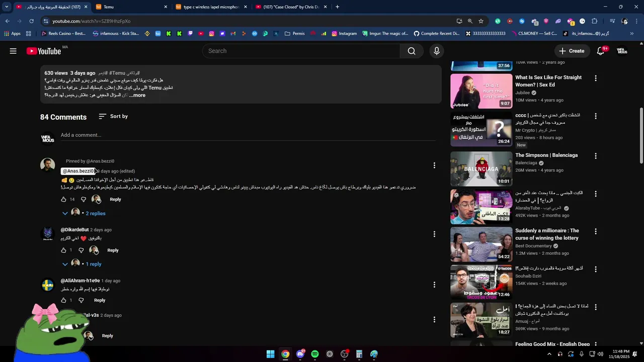Expand video description with ...more
The width and height of the screenshot is (644, 362).
coord(137,95)
